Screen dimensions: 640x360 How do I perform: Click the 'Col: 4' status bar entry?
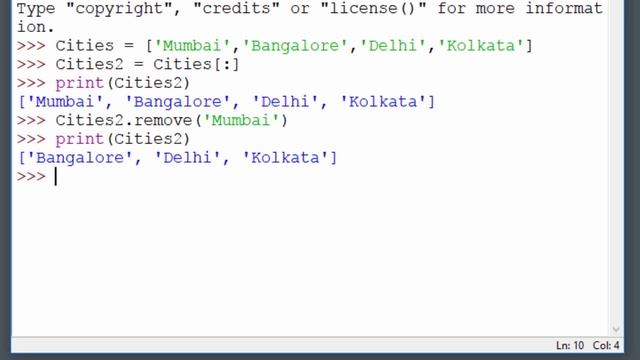606,346
